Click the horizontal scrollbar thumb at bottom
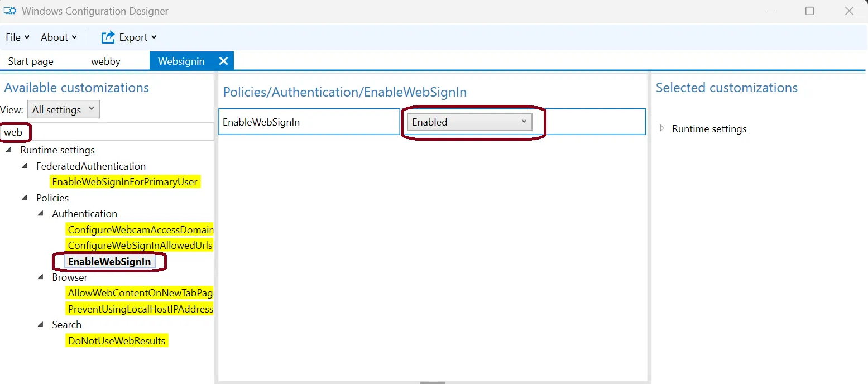 (433, 382)
